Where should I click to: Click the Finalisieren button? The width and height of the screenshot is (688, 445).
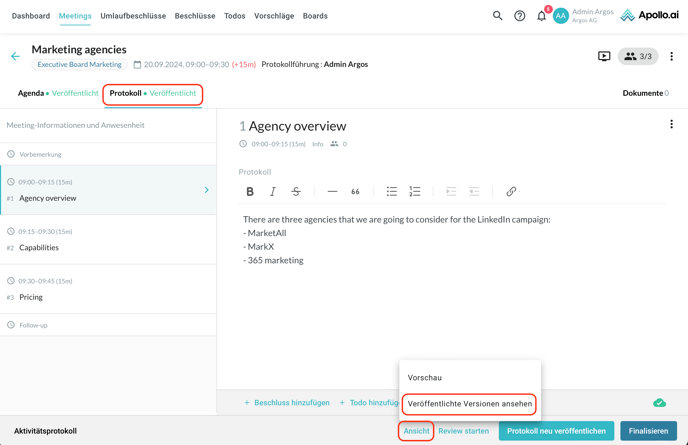pyautogui.click(x=648, y=431)
